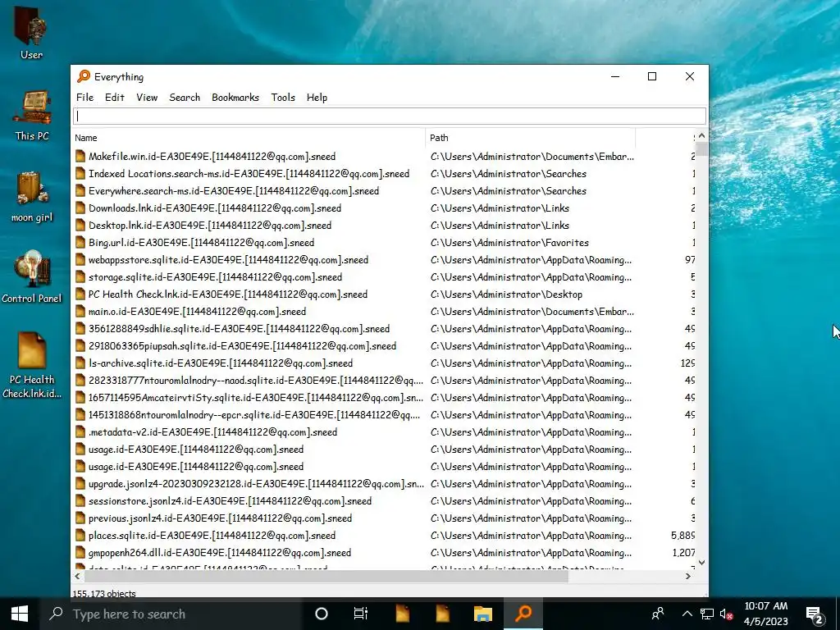Open File Explorer from taskbar
The height and width of the screenshot is (630, 840).
click(x=482, y=614)
